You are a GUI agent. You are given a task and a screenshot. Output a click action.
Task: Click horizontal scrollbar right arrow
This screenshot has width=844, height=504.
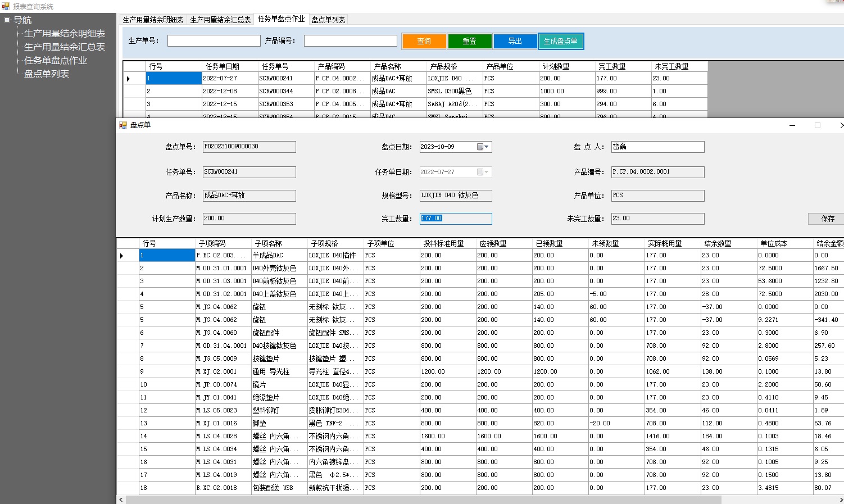pyautogui.click(x=840, y=500)
